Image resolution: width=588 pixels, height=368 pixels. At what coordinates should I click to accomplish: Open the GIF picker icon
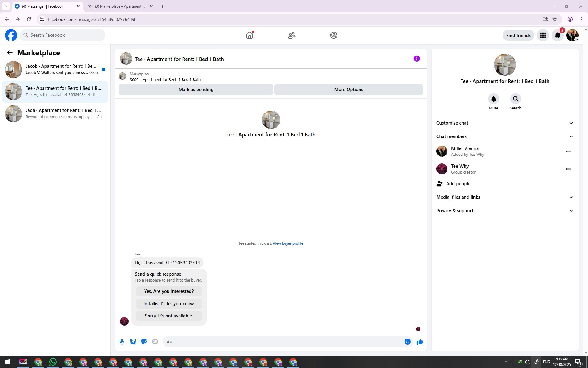coord(155,342)
